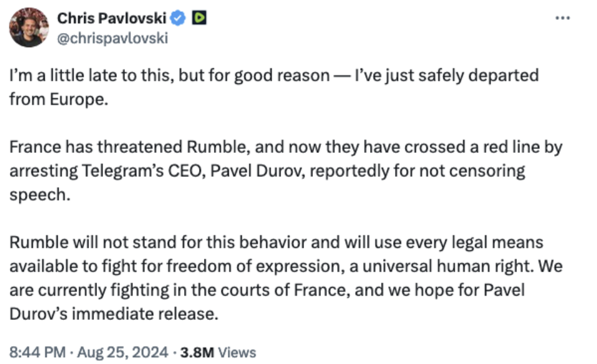Open the Chris Pavlovski display name link
The height and width of the screenshot is (364, 597).
(x=111, y=18)
